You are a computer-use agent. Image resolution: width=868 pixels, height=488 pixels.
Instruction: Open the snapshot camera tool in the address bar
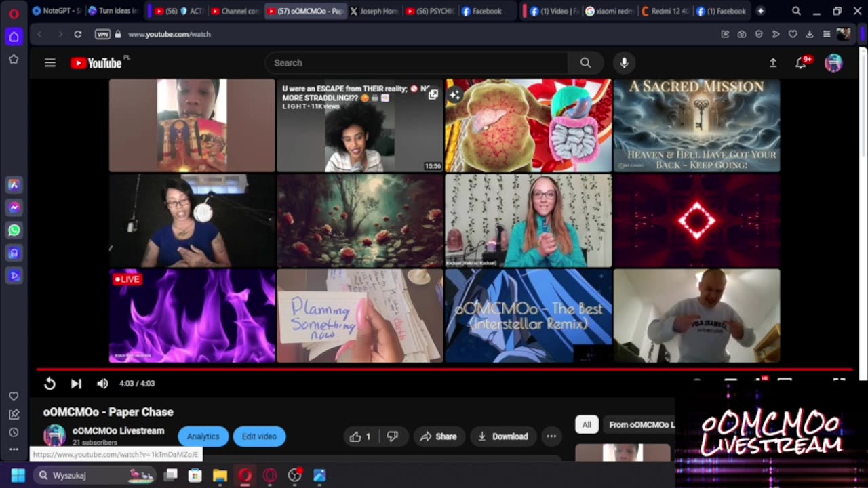(x=742, y=34)
